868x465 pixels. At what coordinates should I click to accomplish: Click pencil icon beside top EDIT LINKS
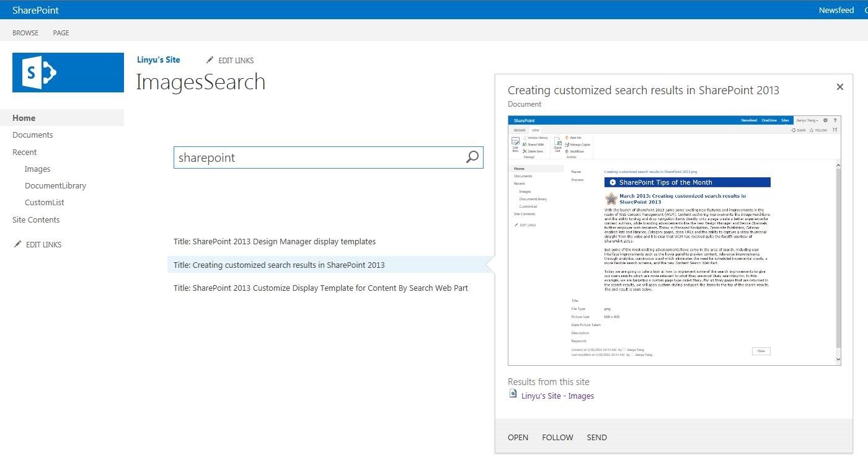point(210,60)
